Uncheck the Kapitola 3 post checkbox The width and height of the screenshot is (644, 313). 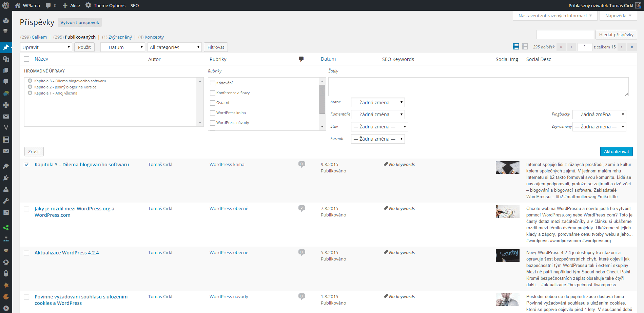[x=26, y=165]
